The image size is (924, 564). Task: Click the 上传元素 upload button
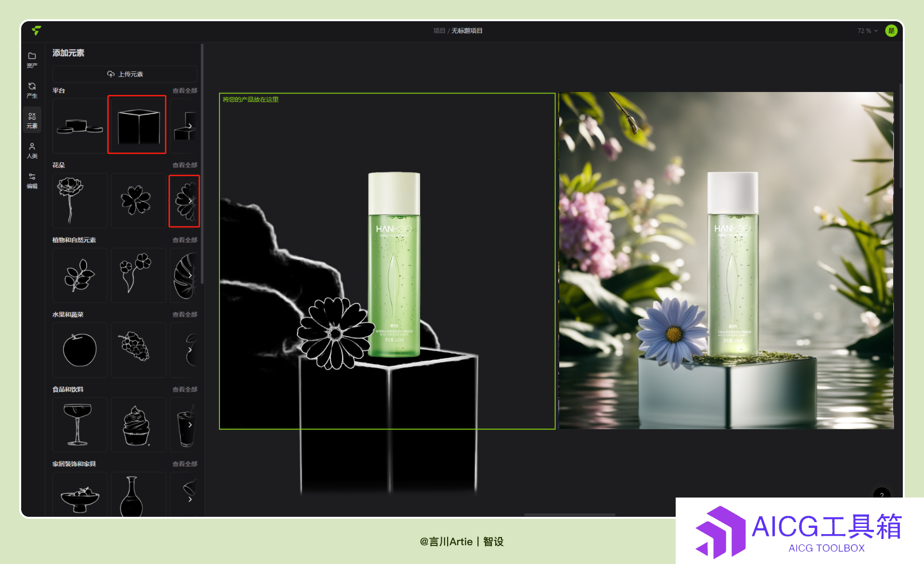click(x=125, y=74)
